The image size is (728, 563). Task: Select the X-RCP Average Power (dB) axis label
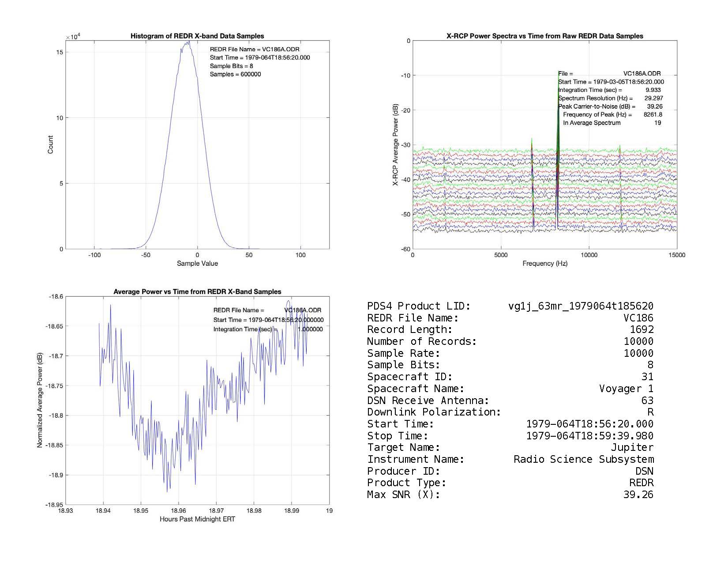coord(396,145)
